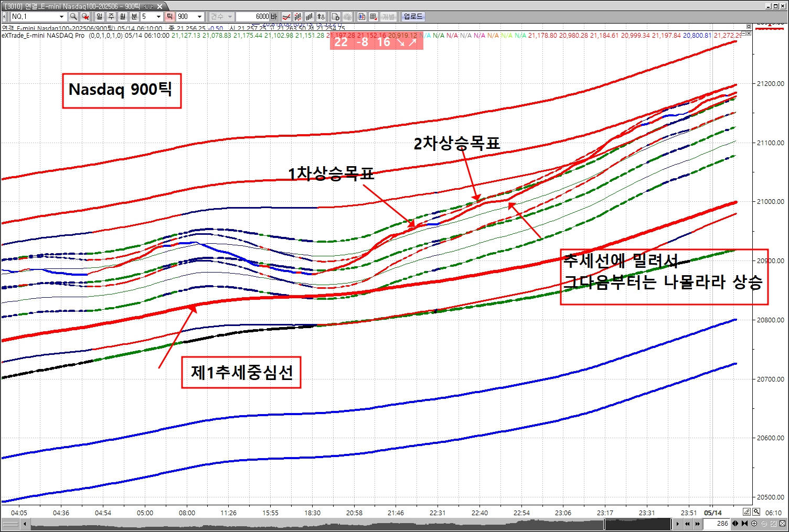Click the up-down arrows icon in toolbar
The image size is (789, 532).
coord(321,17)
